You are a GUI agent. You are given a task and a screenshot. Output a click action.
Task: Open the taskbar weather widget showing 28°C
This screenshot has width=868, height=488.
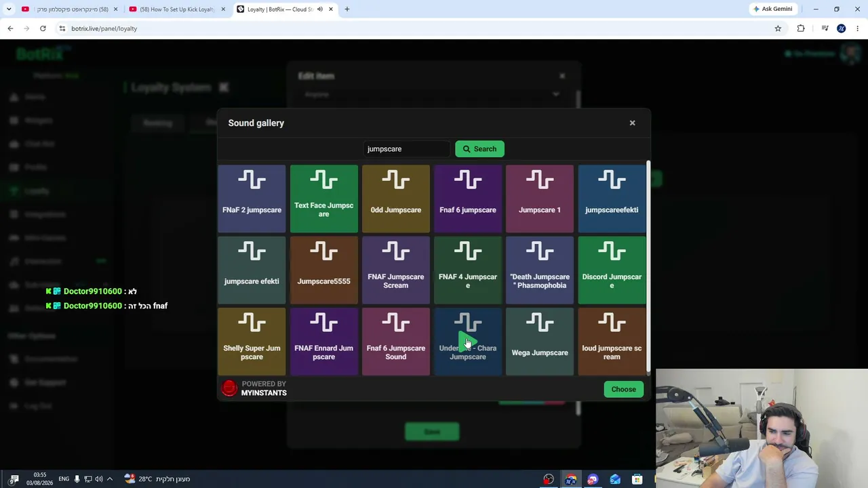pos(157,479)
